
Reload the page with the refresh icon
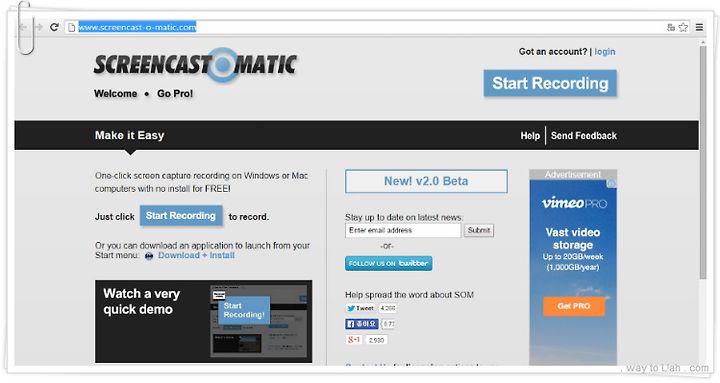pos(54,27)
